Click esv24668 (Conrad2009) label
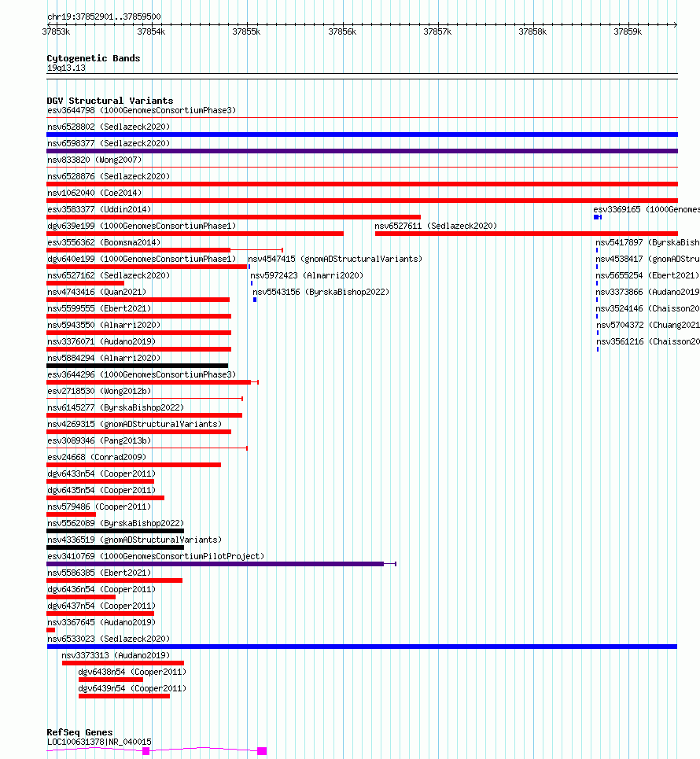 pyautogui.click(x=97, y=456)
